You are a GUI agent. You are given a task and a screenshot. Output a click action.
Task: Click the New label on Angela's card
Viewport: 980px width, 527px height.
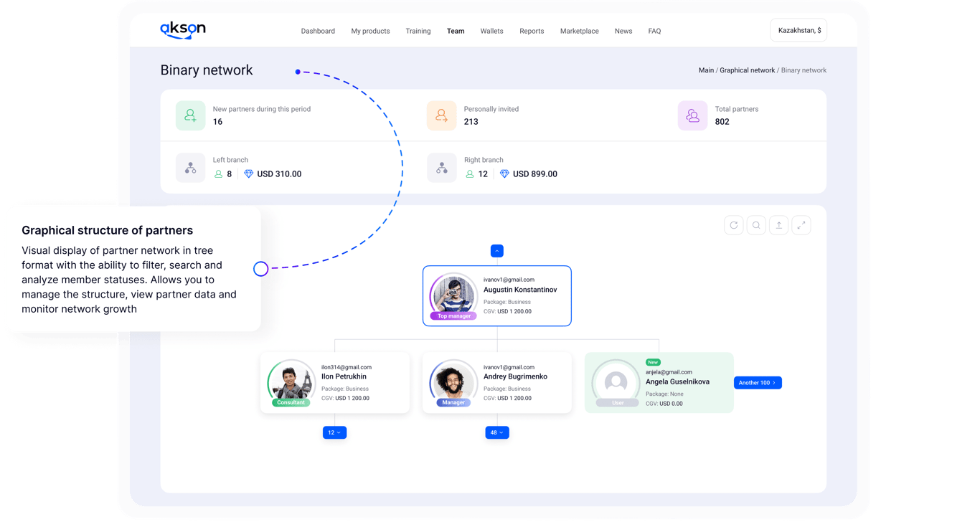click(x=653, y=362)
